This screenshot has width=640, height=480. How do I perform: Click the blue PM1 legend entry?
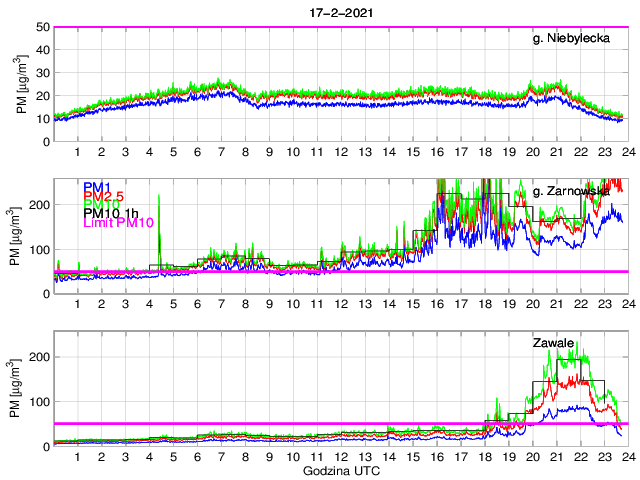[x=98, y=186]
